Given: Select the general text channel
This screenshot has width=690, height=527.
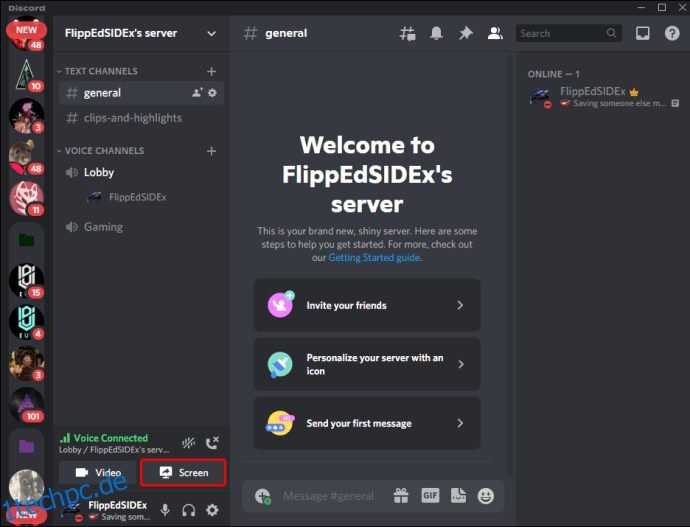Looking at the screenshot, I should tap(141, 93).
